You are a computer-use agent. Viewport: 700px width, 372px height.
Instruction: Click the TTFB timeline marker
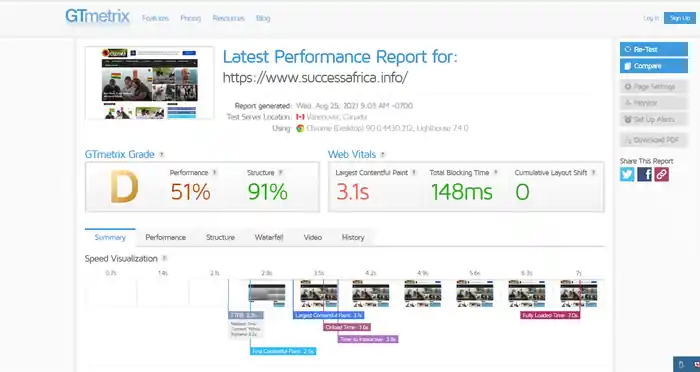coord(246,315)
